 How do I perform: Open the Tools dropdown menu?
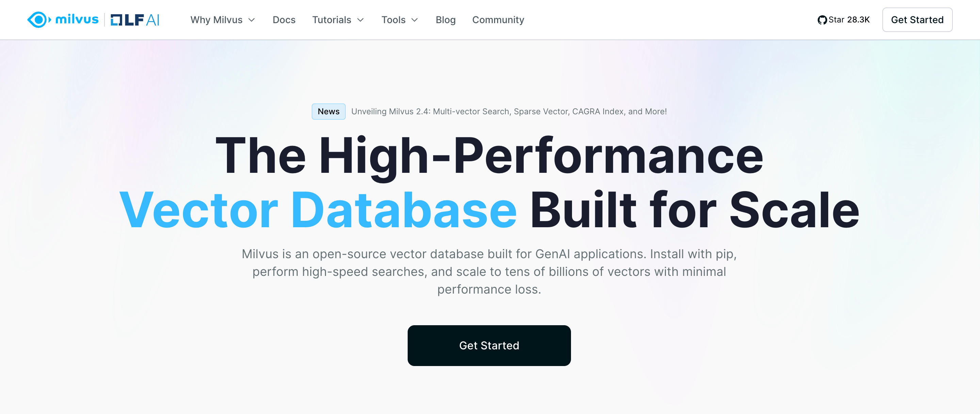[x=398, y=19]
